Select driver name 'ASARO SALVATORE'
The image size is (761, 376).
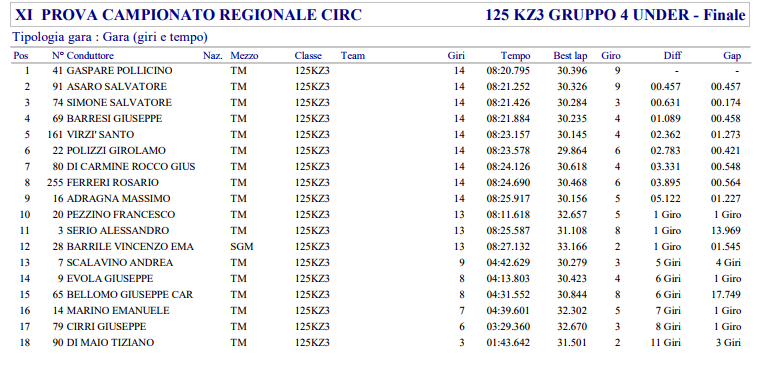point(116,87)
